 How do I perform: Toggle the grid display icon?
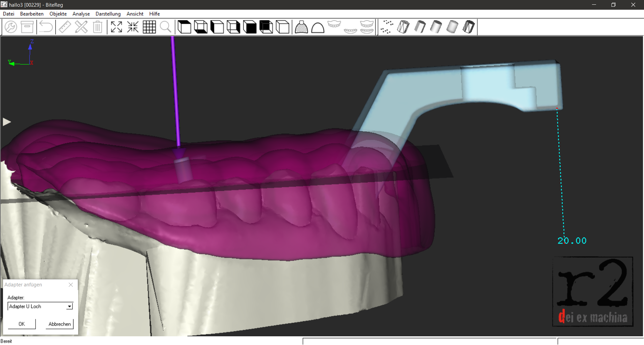click(x=149, y=27)
